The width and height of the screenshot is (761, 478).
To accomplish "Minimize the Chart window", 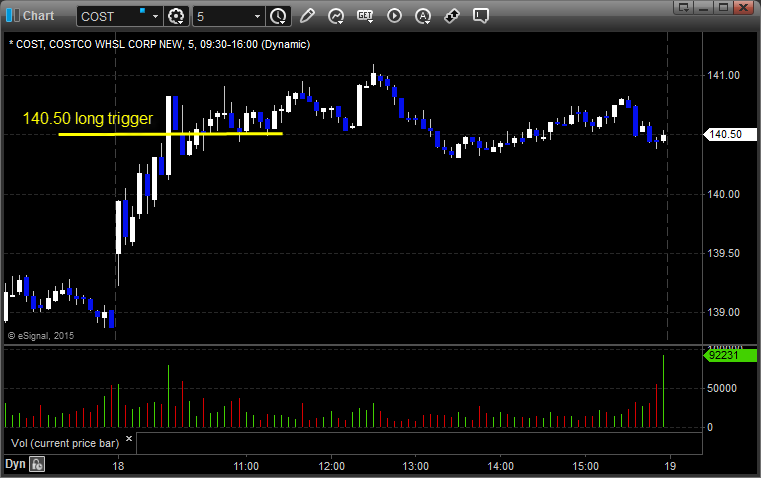I will pyautogui.click(x=703, y=7).
